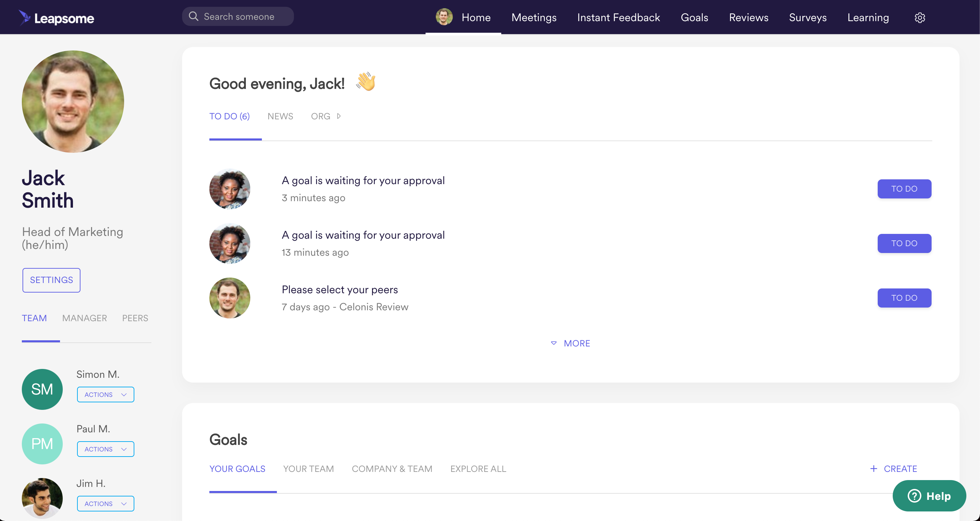The height and width of the screenshot is (521, 980).
Task: Click the avatar on the first goal approval notification
Action: click(x=229, y=189)
